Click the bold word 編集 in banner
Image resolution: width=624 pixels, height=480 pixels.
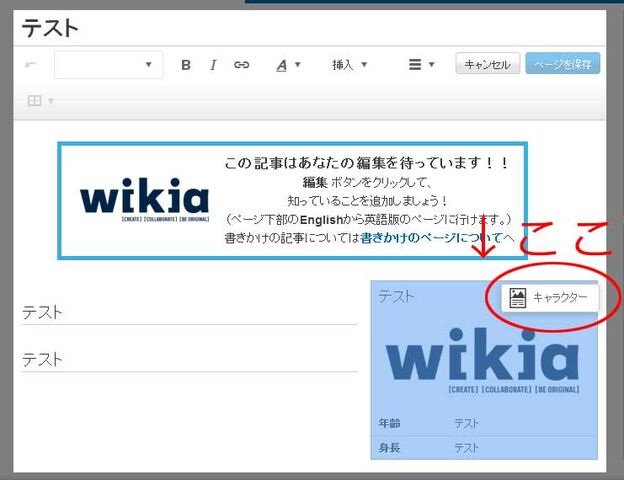click(x=315, y=182)
